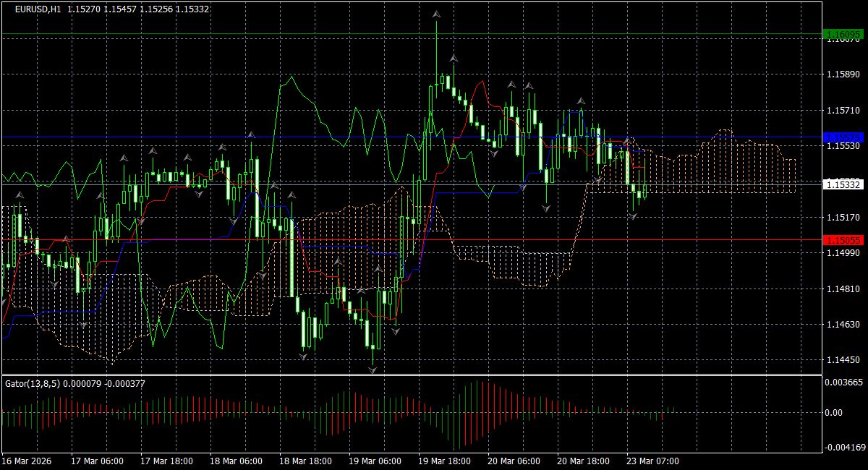Click the 20 Mar 06:00 time label
868x470 pixels.
click(514, 461)
